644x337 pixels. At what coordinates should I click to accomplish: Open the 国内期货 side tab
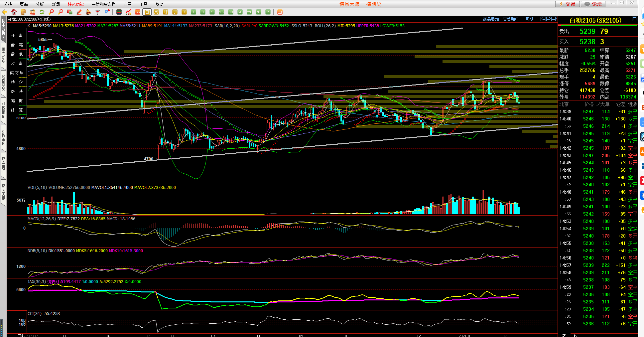pos(3,56)
